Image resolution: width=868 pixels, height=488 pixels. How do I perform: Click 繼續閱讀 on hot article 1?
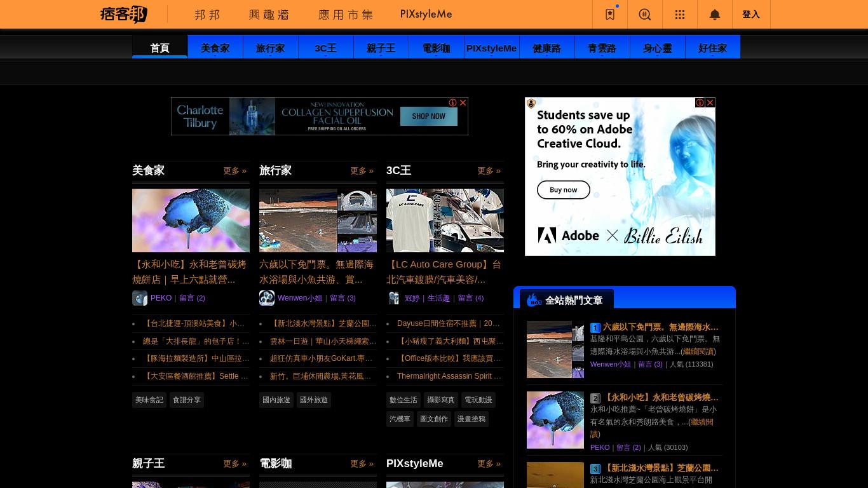pos(698,351)
